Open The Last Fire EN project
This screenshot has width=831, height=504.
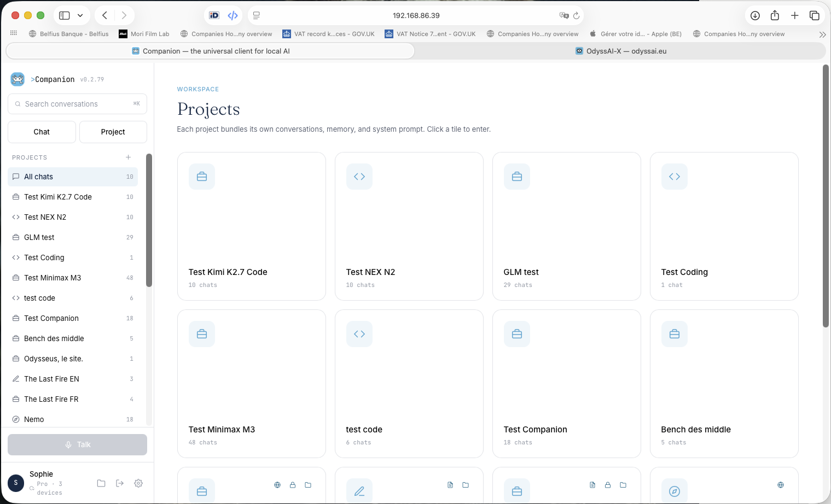click(73, 379)
